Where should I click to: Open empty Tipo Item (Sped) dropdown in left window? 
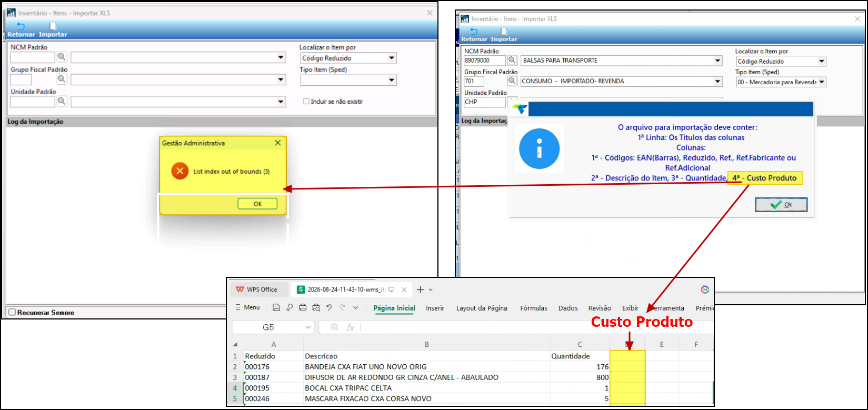[x=392, y=80]
